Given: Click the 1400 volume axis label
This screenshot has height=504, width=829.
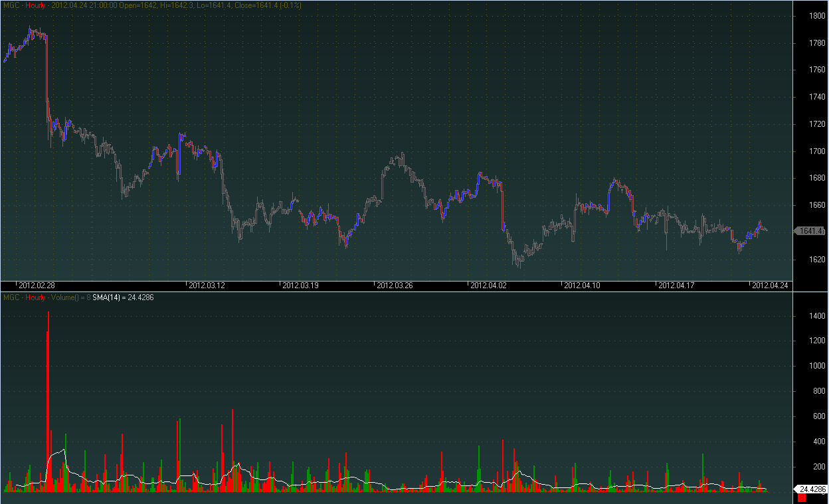Looking at the screenshot, I should [x=817, y=315].
